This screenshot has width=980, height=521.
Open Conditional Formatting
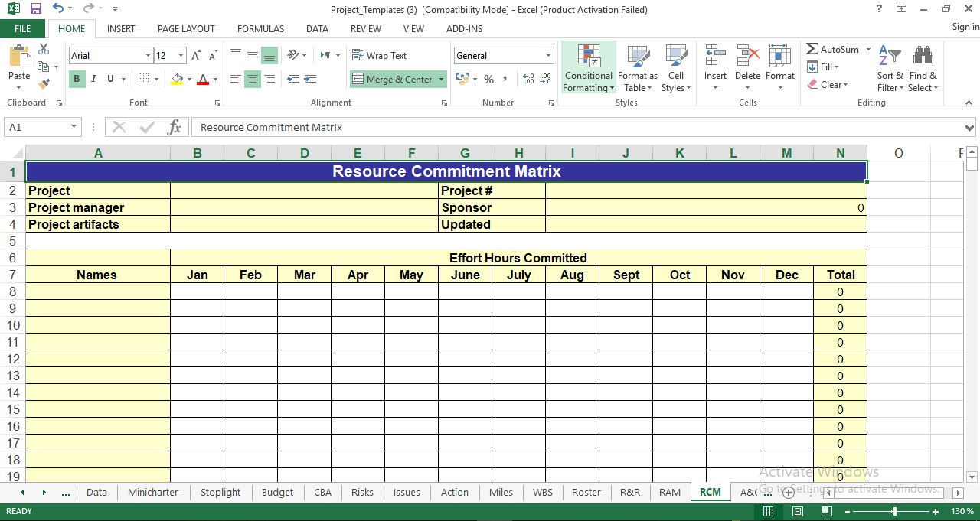pos(588,67)
